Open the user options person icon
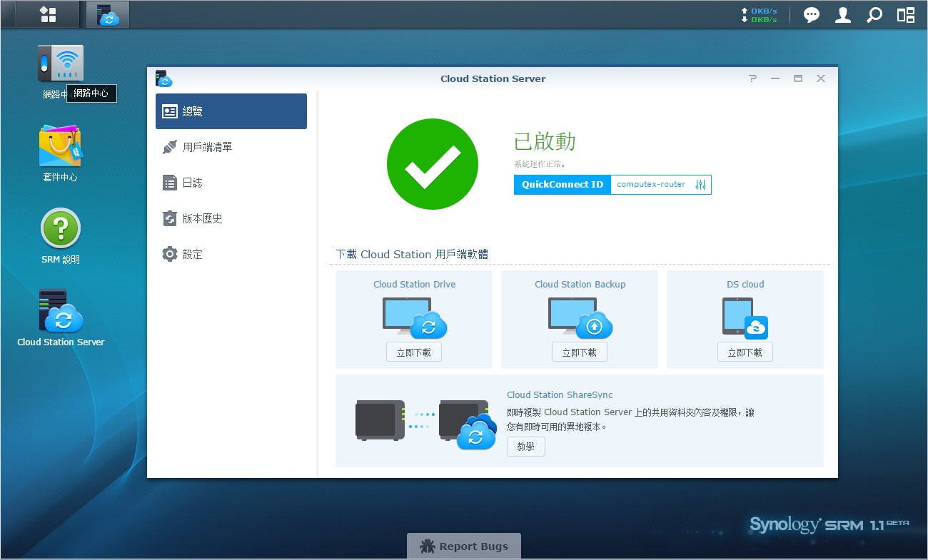 pos(843,15)
